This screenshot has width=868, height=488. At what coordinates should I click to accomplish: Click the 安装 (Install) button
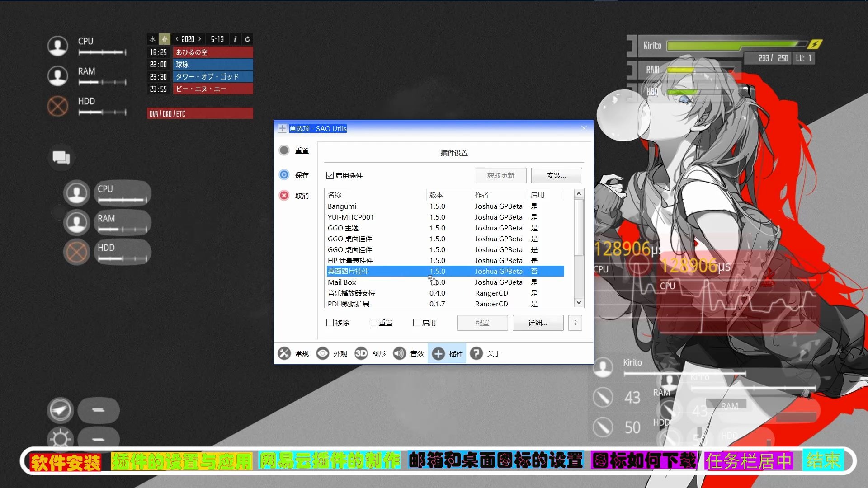pyautogui.click(x=556, y=175)
